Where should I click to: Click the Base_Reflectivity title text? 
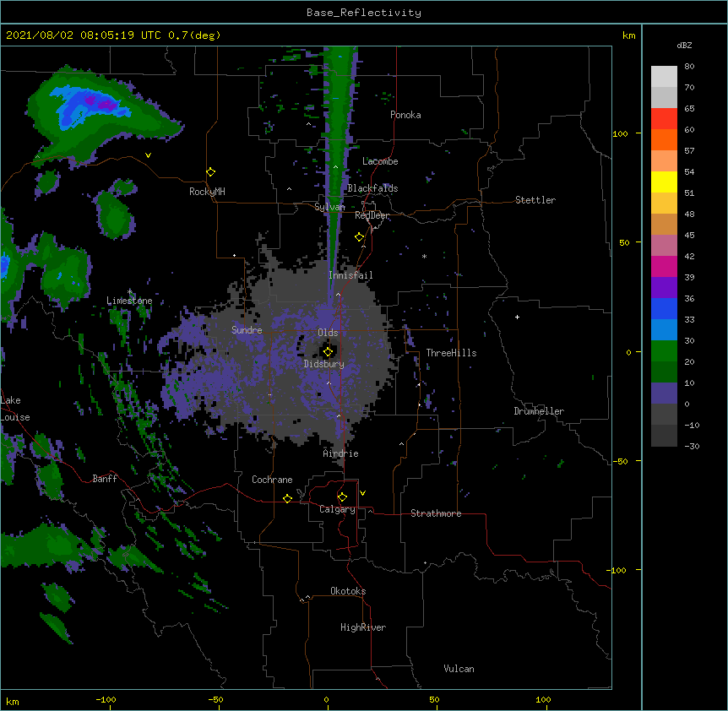pyautogui.click(x=364, y=13)
